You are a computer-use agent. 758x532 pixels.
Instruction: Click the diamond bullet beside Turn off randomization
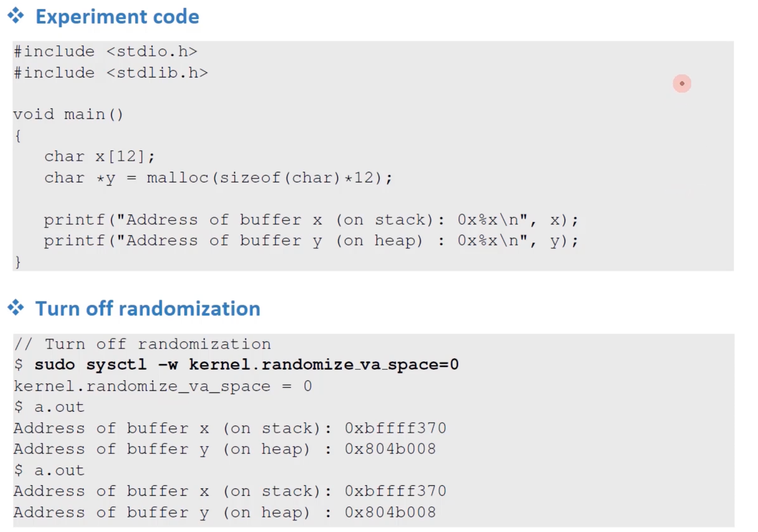pos(16,308)
